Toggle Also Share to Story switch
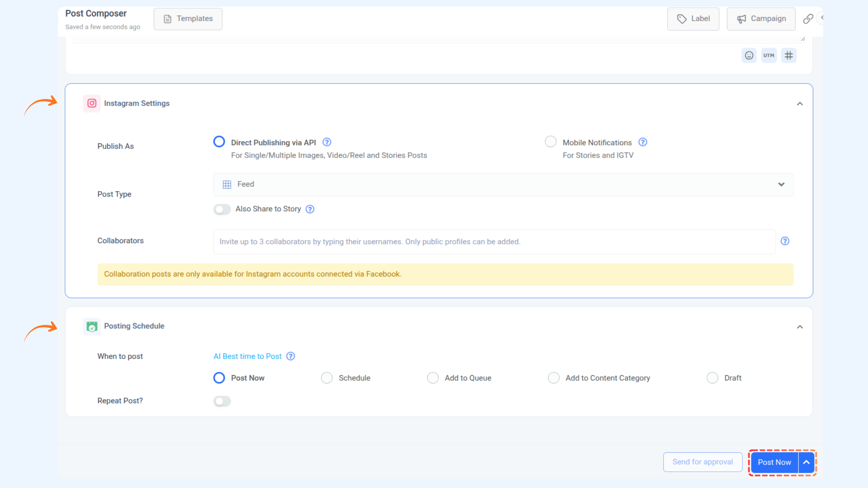The image size is (868, 488). pyautogui.click(x=222, y=209)
